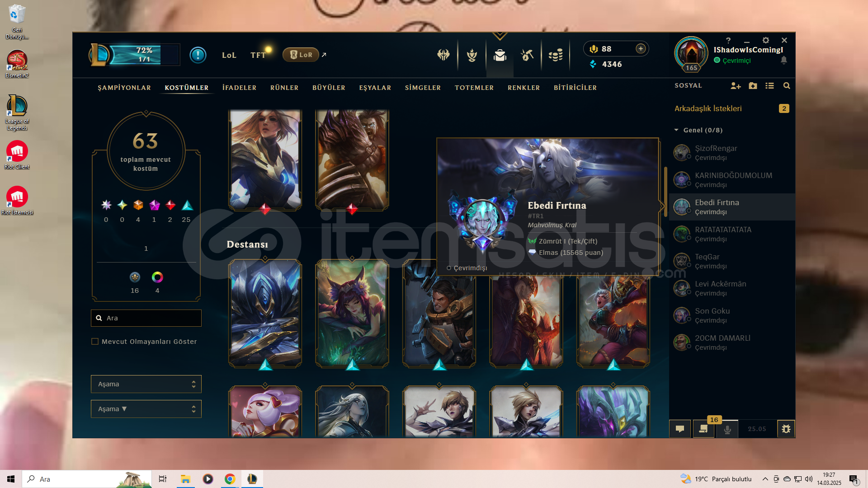This screenshot has height=488, width=868.
Task: Open the Store coins icon
Action: point(555,56)
